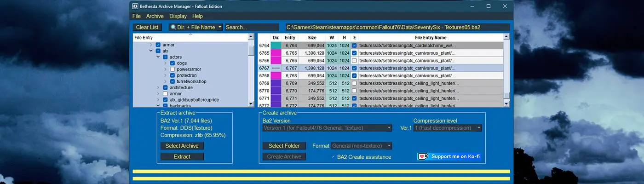Uncheck the extract box for entry 6771

coord(354,98)
